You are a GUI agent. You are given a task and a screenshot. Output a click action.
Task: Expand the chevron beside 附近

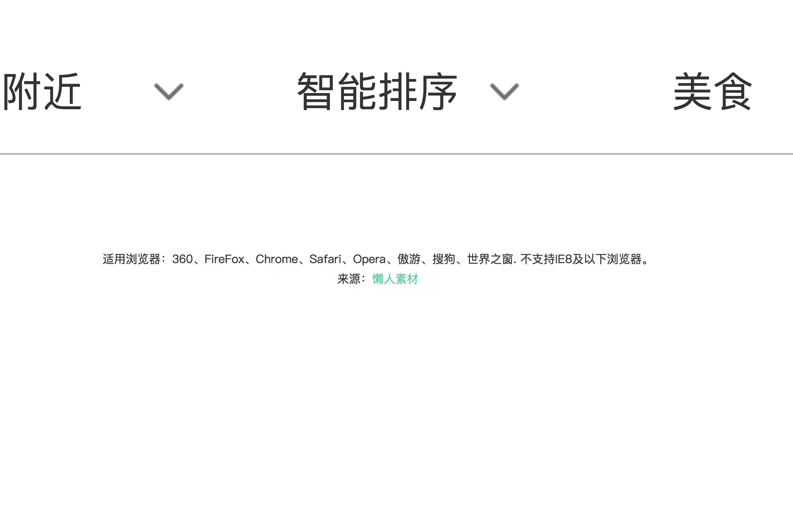pyautogui.click(x=168, y=92)
